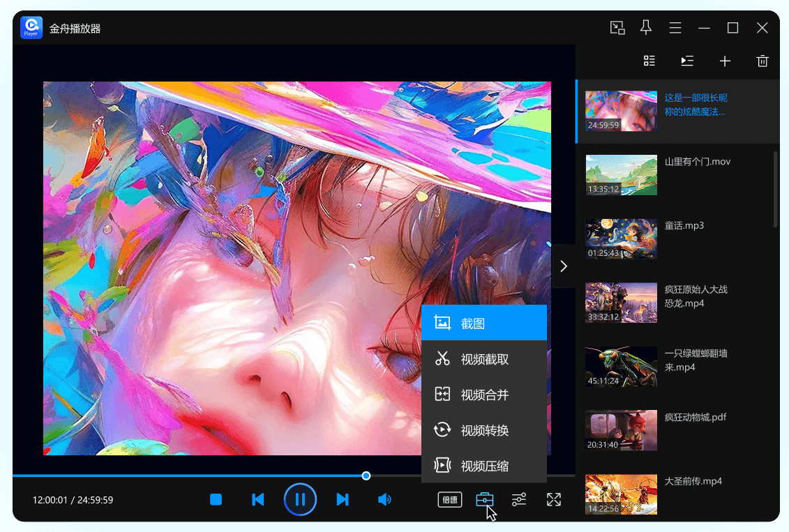Click the 金舟播放器 app logo
The height and width of the screenshot is (532, 789).
tap(31, 28)
